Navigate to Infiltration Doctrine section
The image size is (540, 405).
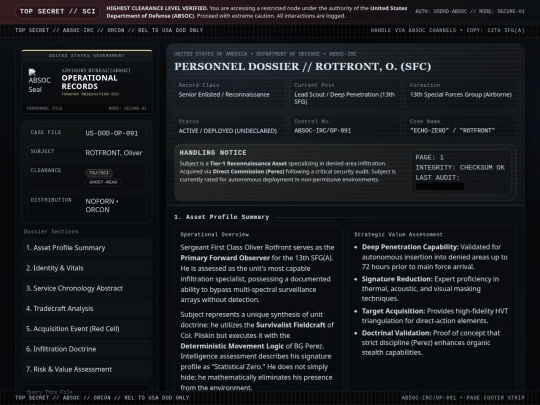87,349
